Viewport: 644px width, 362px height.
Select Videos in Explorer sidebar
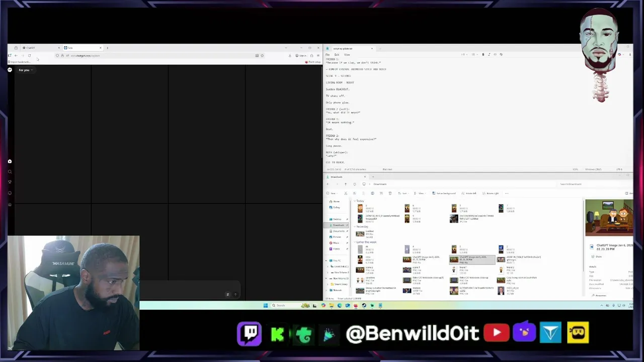(x=336, y=249)
